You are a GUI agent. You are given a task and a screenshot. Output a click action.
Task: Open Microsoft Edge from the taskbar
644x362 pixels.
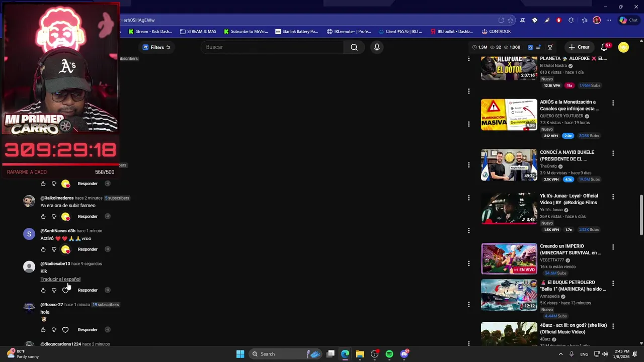pos(345,354)
